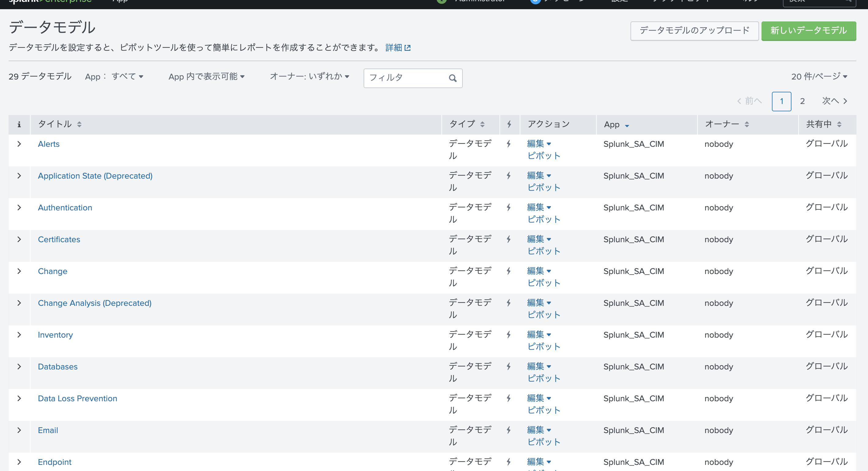Click the acceleration bolt icon for Data Loss Prevention
This screenshot has width=868, height=471.
[508, 398]
